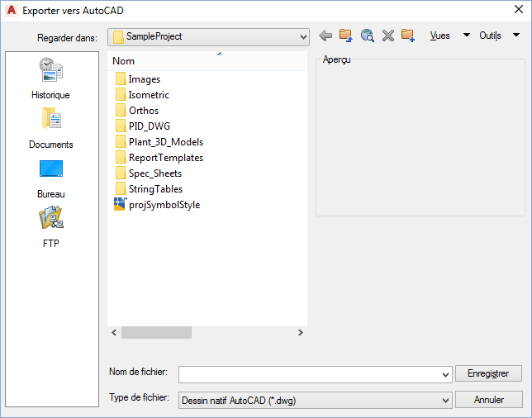
Task: Click the file list horizontal scrollbar thumb
Action: click(156, 332)
